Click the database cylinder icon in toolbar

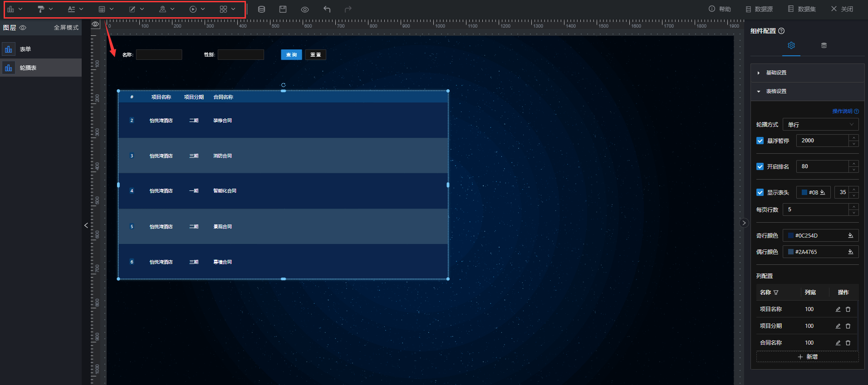261,9
